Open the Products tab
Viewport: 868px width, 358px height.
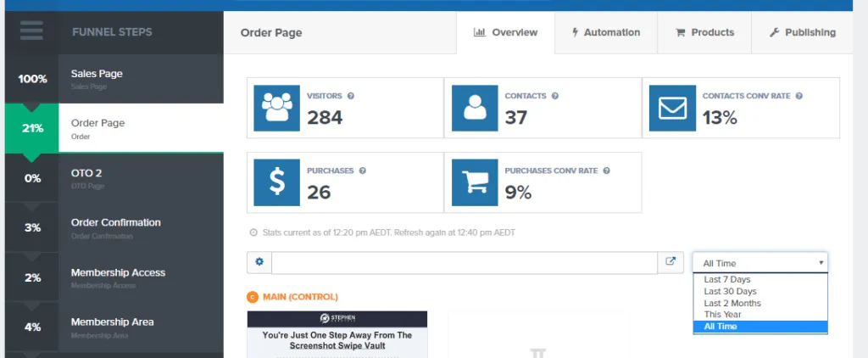pyautogui.click(x=704, y=33)
